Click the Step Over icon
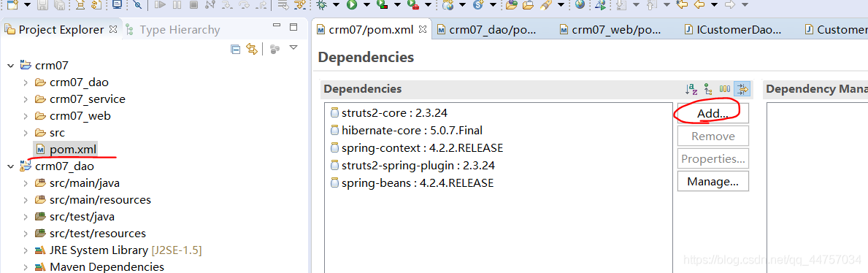Screen dimensions: 868x273 [x=244, y=5]
